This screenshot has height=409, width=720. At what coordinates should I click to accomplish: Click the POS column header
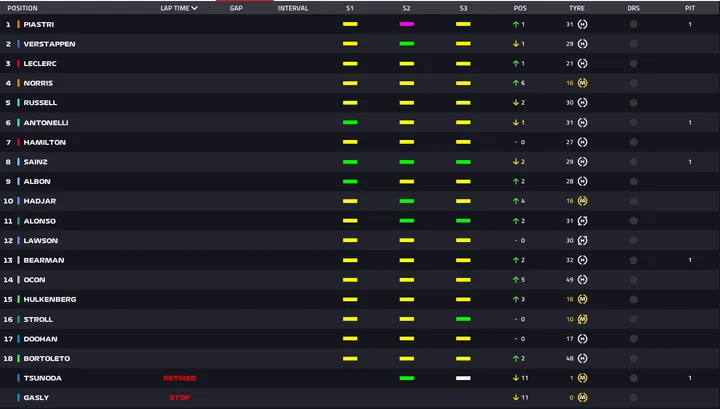click(520, 8)
